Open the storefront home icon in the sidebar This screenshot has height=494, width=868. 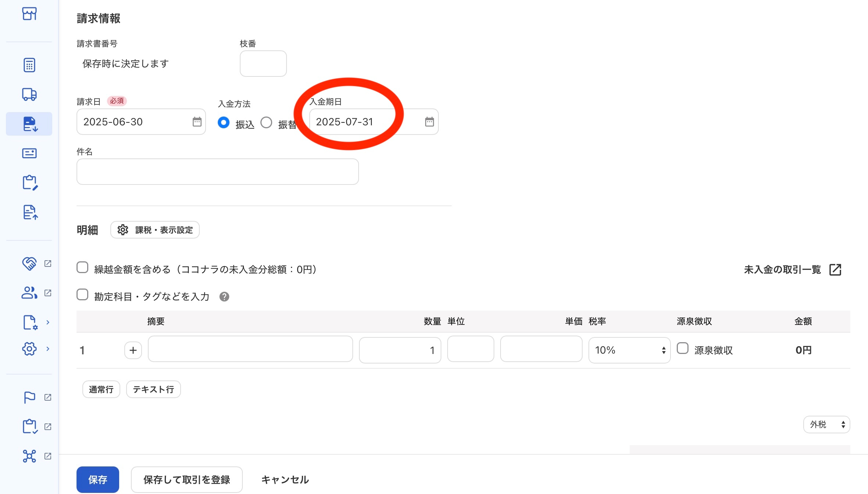(x=29, y=14)
